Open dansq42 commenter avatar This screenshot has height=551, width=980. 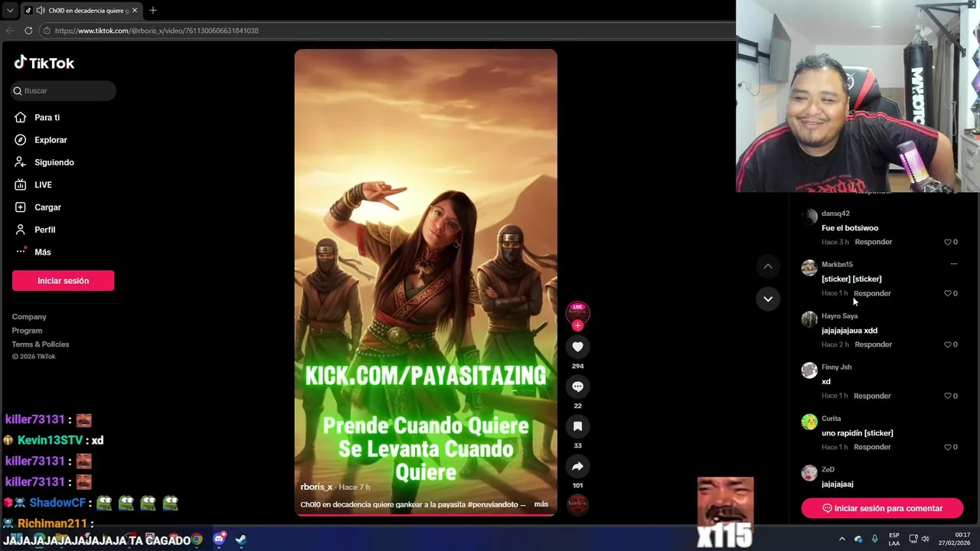coord(809,217)
